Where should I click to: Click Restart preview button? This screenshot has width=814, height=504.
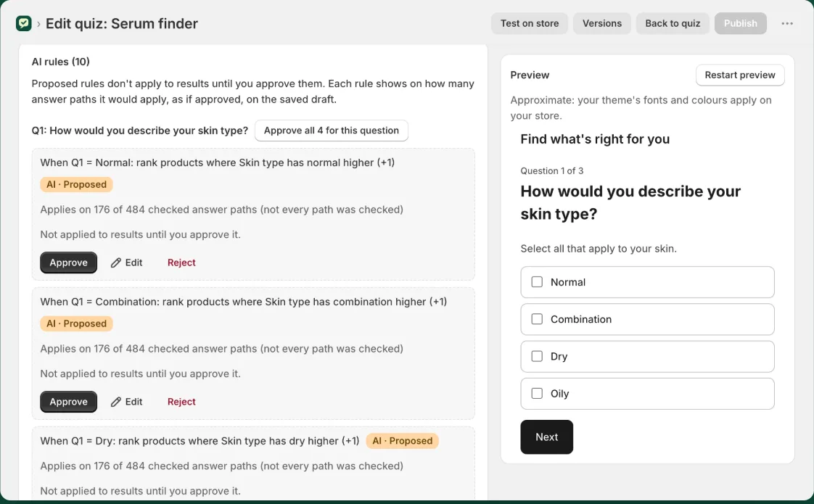point(740,75)
